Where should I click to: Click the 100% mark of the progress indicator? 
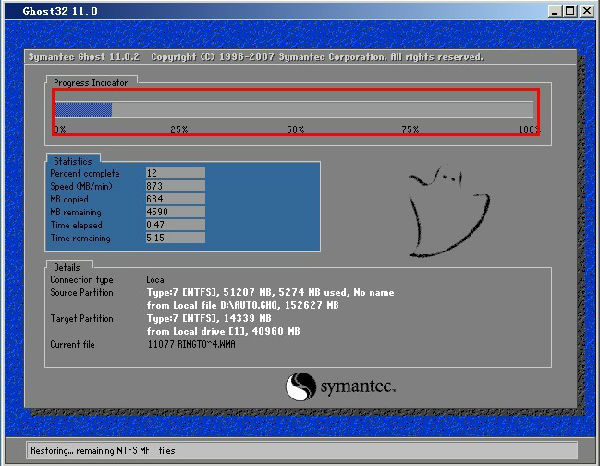tap(528, 130)
